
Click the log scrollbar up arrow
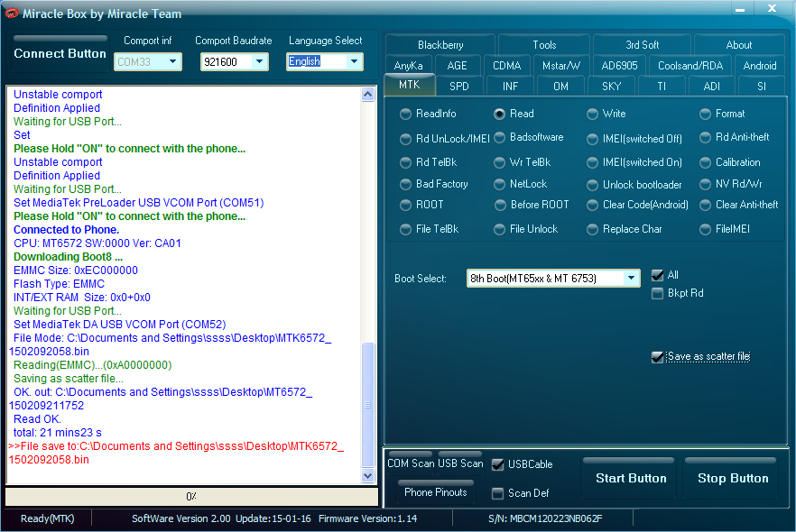click(368, 95)
